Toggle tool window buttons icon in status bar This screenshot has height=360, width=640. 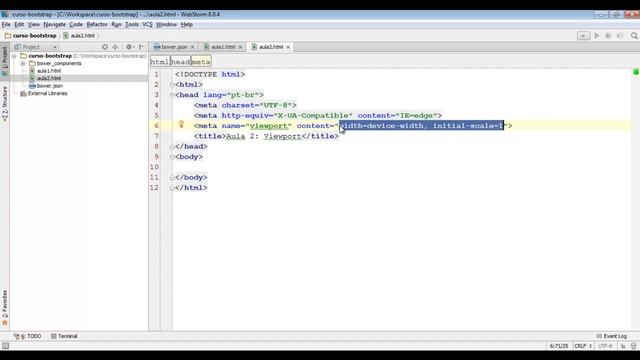pos(5,346)
